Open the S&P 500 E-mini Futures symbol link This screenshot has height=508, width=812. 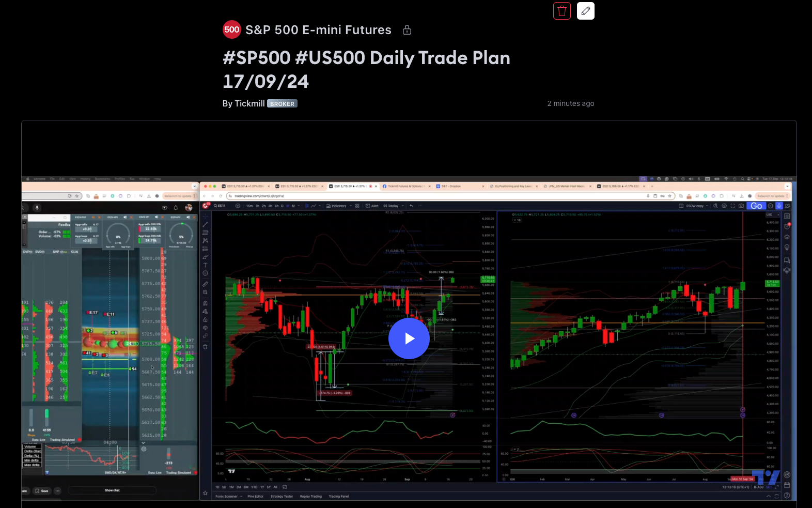(318, 30)
